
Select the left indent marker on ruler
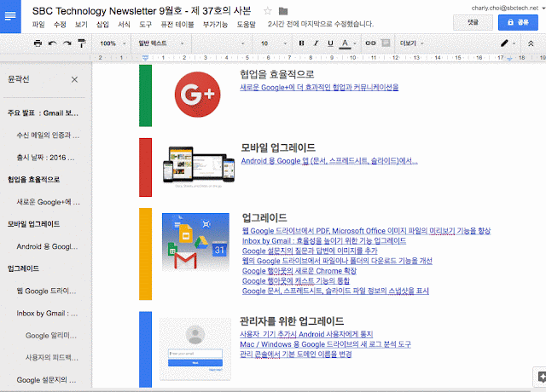pos(146,57)
